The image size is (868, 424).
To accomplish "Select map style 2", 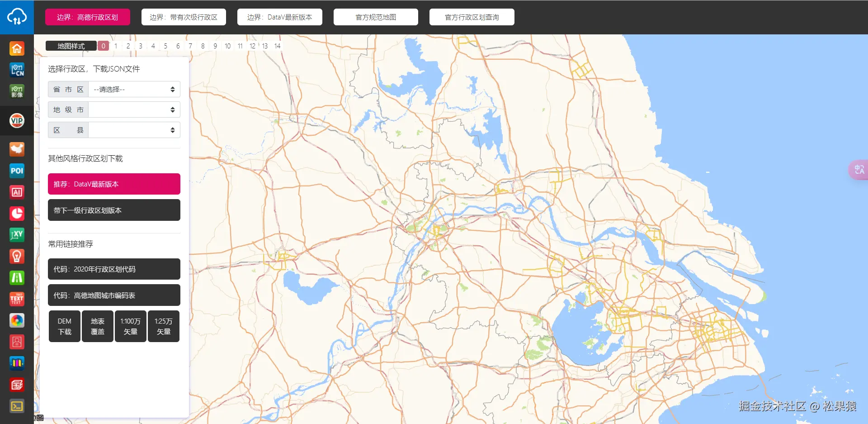I will (128, 46).
